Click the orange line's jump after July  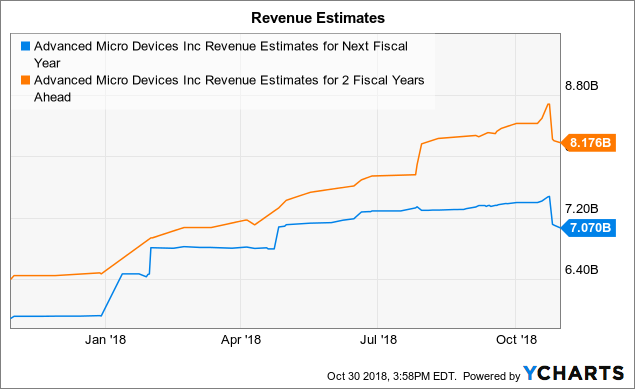(x=419, y=159)
